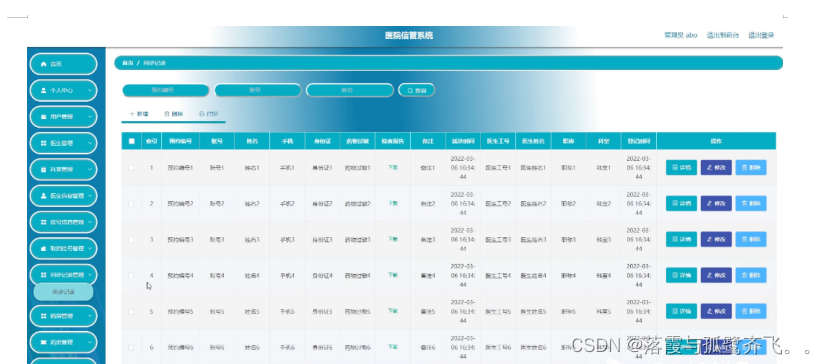The width and height of the screenshot is (825, 364).
Task: Click 首页 in the breadcrumb bar
Action: (x=127, y=63)
